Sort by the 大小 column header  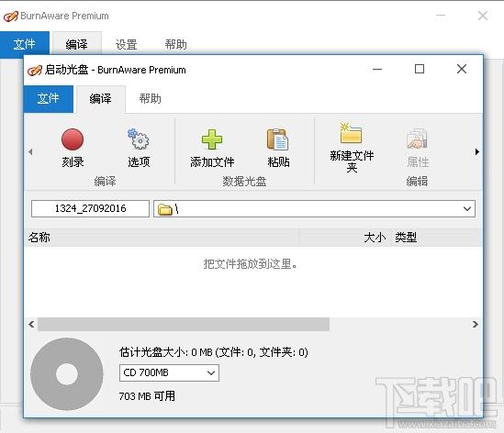coord(344,238)
